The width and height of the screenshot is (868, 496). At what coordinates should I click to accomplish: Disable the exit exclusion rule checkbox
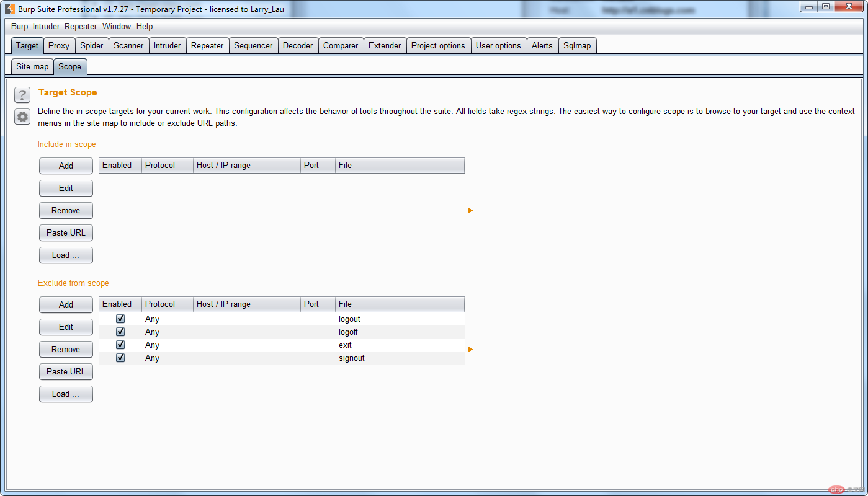[x=120, y=345]
